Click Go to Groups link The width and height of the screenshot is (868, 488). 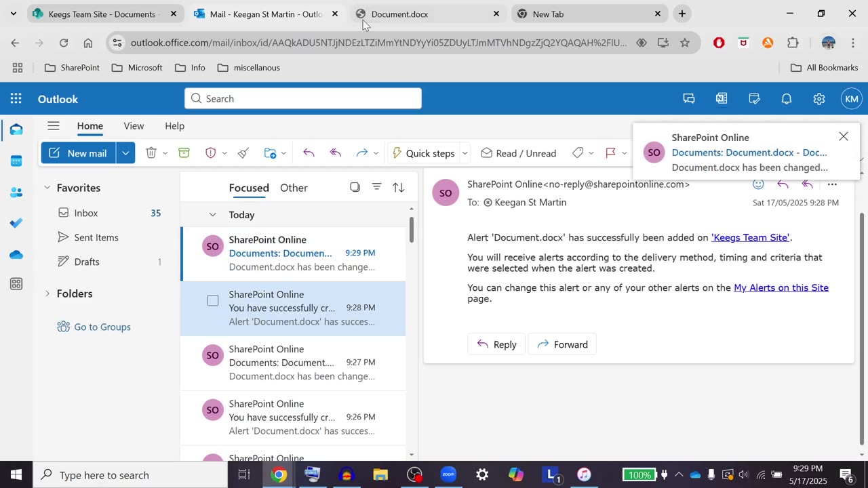point(94,327)
